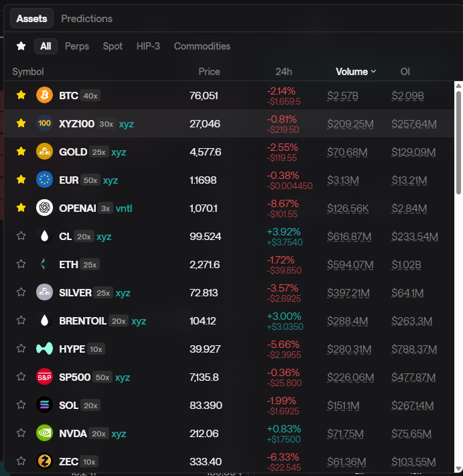Click EUR price 1.1698
463x476 pixels.
[203, 180]
